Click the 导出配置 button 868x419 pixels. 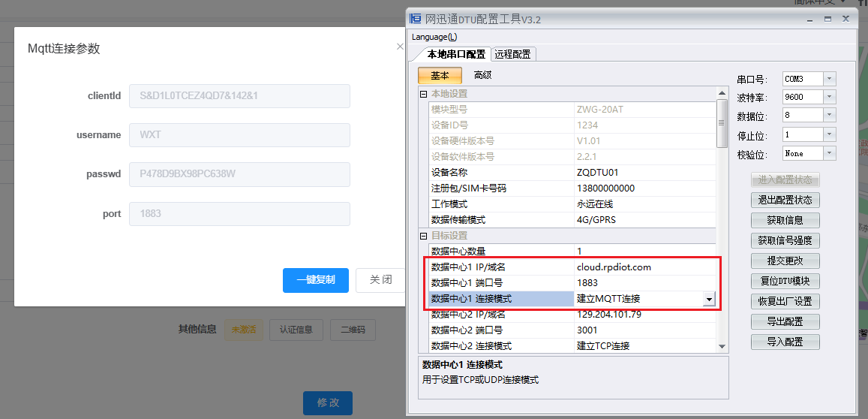click(x=785, y=322)
